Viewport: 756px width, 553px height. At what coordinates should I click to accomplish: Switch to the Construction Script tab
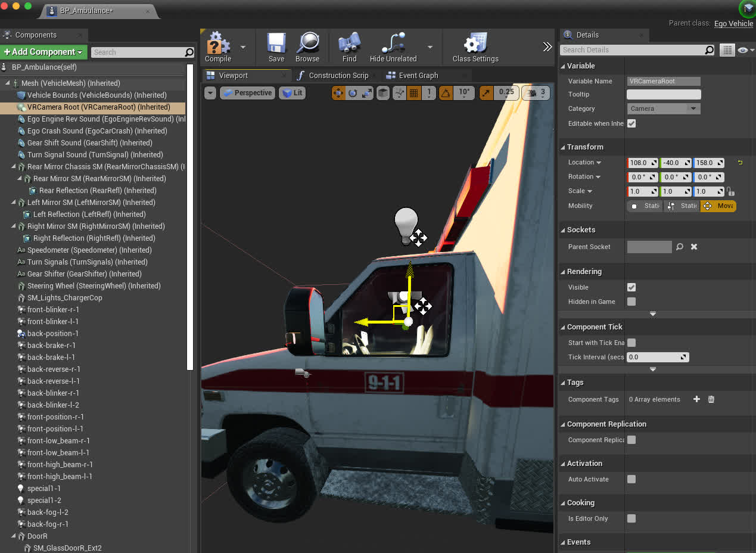[x=338, y=76]
